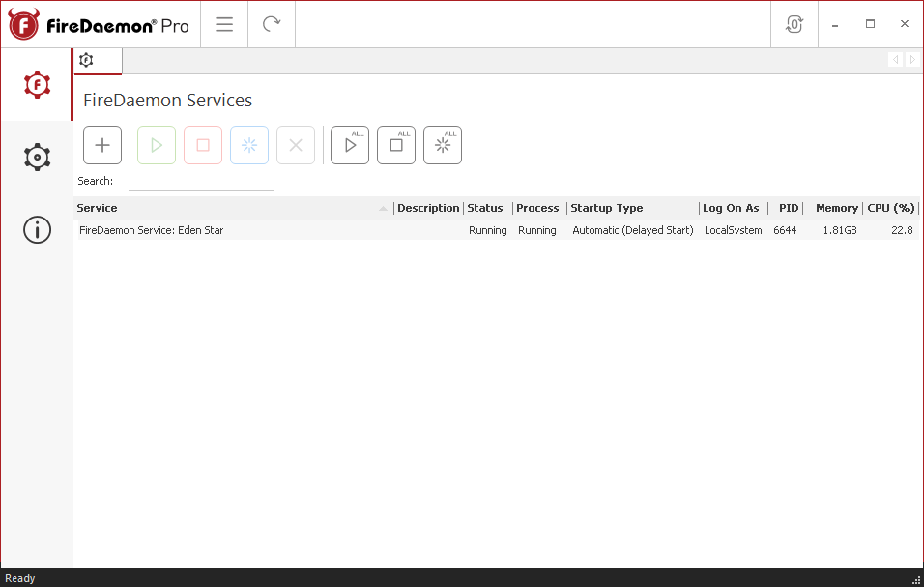Stop all services button
924x587 pixels.
(x=396, y=145)
